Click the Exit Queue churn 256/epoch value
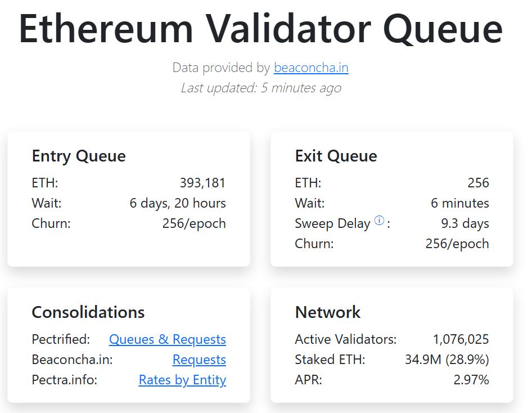Image resolution: width=532 pixels, height=413 pixels. pyautogui.click(x=457, y=244)
